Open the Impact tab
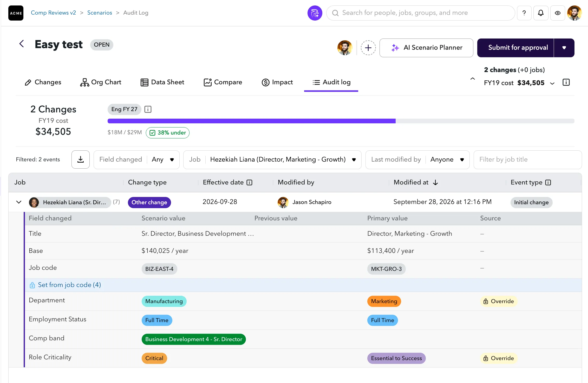588x383 pixels. click(277, 82)
